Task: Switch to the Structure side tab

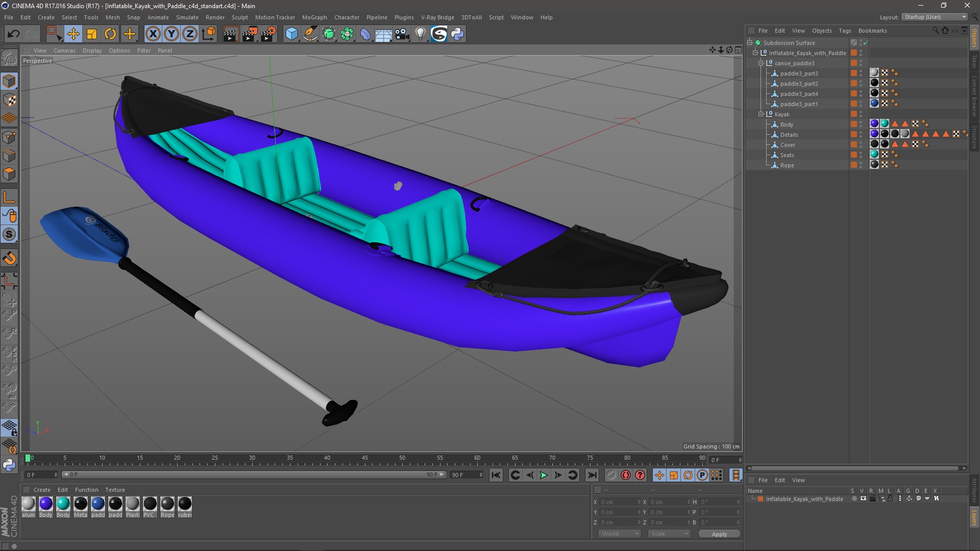Action: (x=974, y=137)
